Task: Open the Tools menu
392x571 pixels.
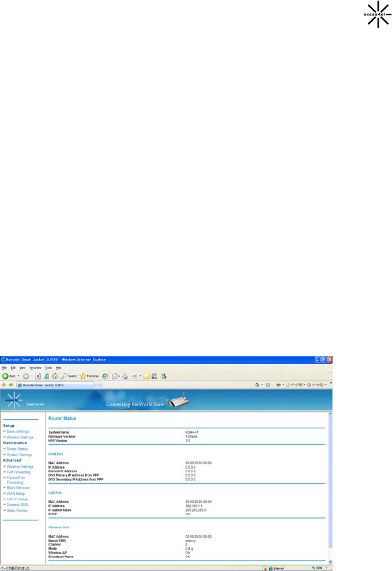Action: (48, 368)
